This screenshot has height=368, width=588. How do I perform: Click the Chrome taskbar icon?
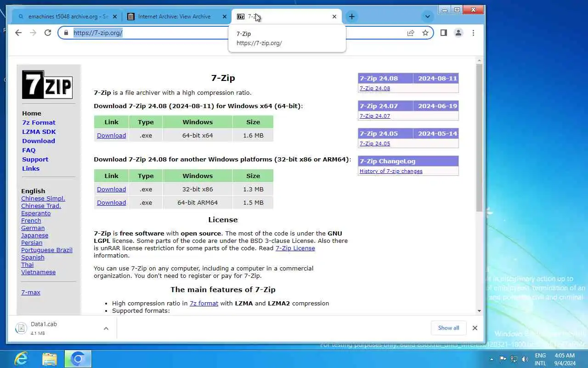tap(78, 359)
